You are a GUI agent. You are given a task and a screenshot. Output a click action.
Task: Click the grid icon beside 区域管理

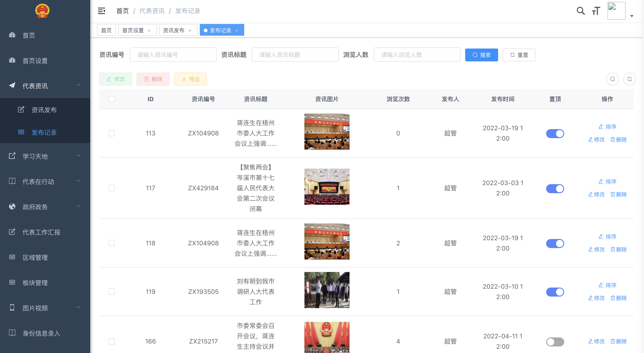[x=12, y=257]
